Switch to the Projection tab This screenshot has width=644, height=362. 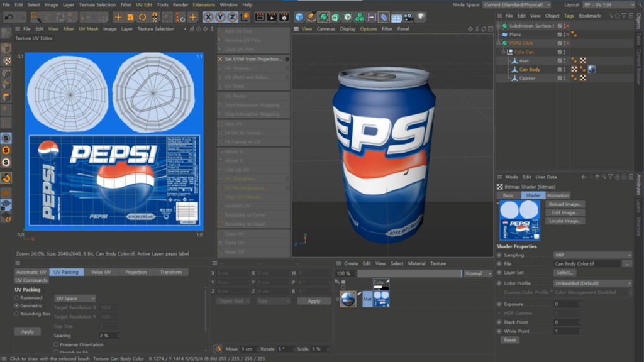(x=136, y=272)
